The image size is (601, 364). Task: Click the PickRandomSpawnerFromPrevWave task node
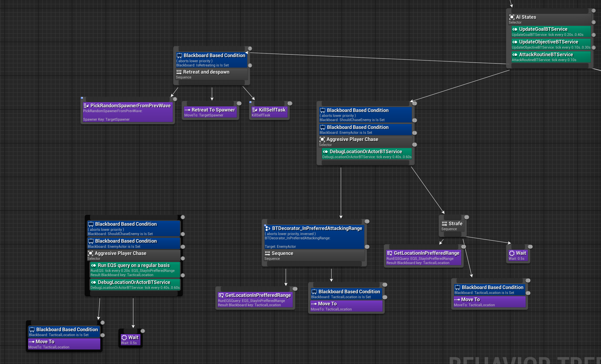[x=128, y=112]
